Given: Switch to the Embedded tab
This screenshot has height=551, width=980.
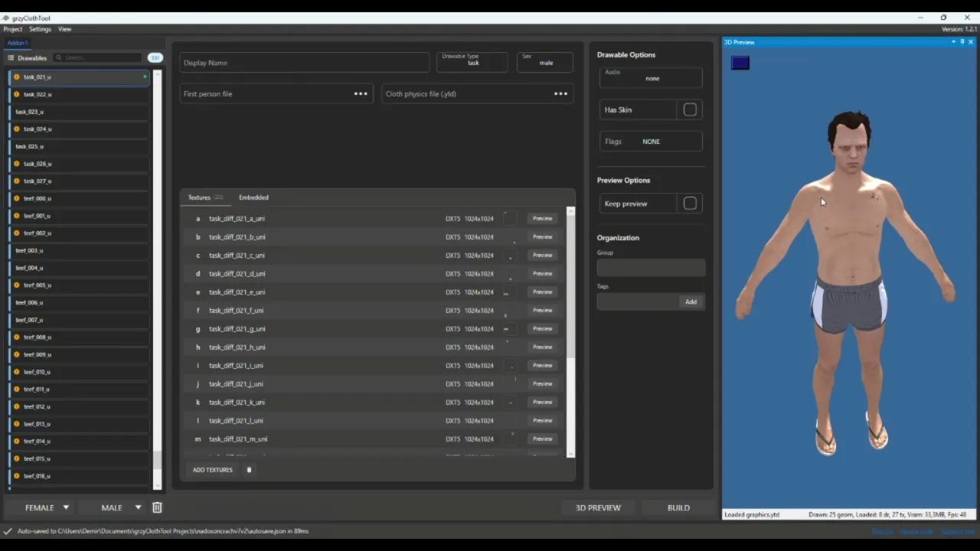Looking at the screenshot, I should [x=253, y=197].
